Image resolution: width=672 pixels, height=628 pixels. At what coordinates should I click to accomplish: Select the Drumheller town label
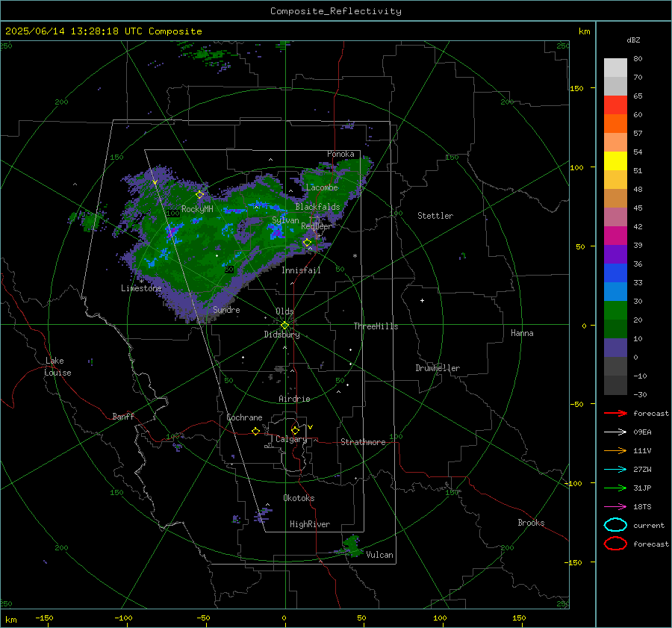438,368
